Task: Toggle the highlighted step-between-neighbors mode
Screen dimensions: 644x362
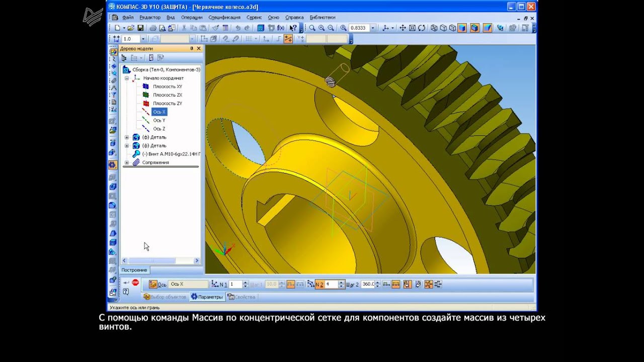Action: click(291, 284)
